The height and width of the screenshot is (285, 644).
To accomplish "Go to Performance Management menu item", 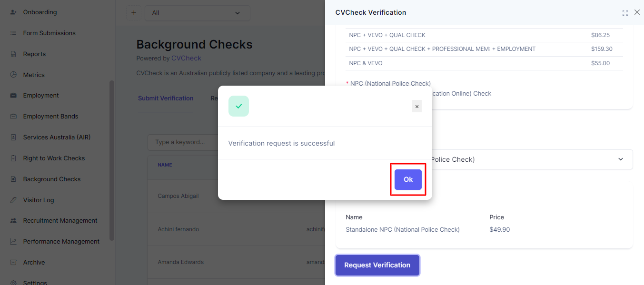I will [x=61, y=242].
